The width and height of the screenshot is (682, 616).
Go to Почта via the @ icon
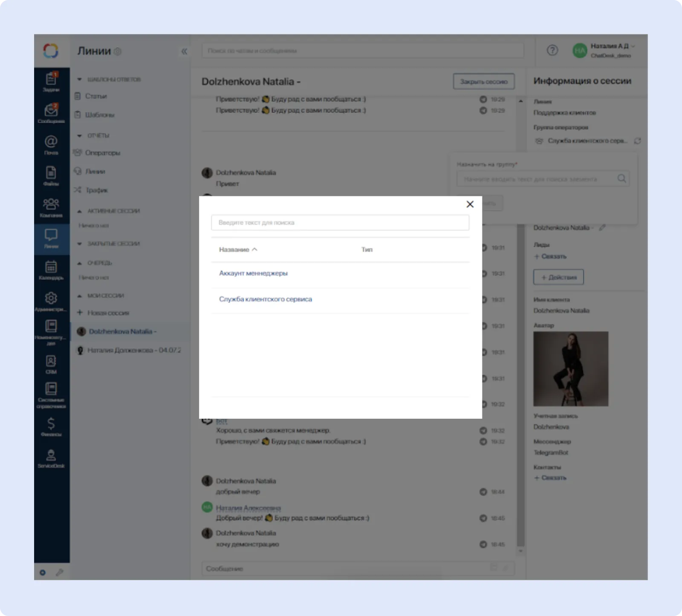click(x=51, y=144)
